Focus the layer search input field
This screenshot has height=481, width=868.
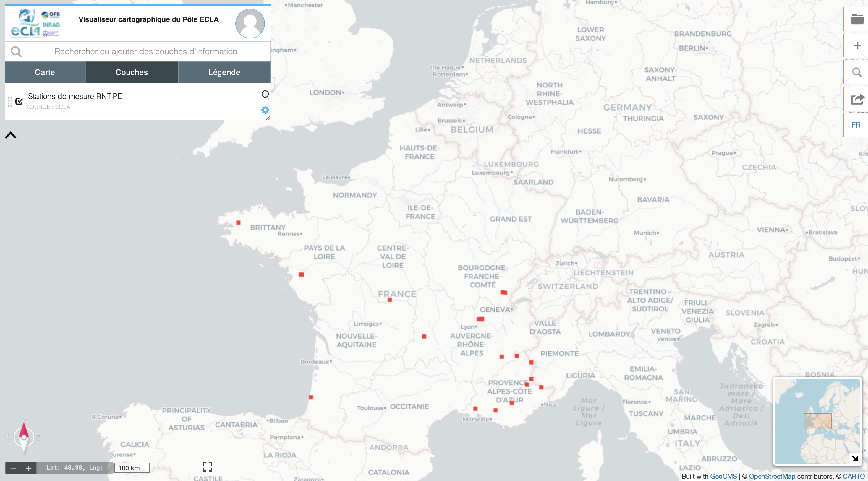(145, 51)
